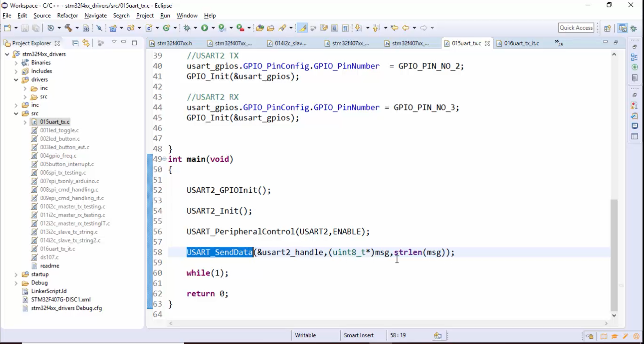Click the Back navigation arrow
This screenshot has width=644, height=344.
point(405,28)
